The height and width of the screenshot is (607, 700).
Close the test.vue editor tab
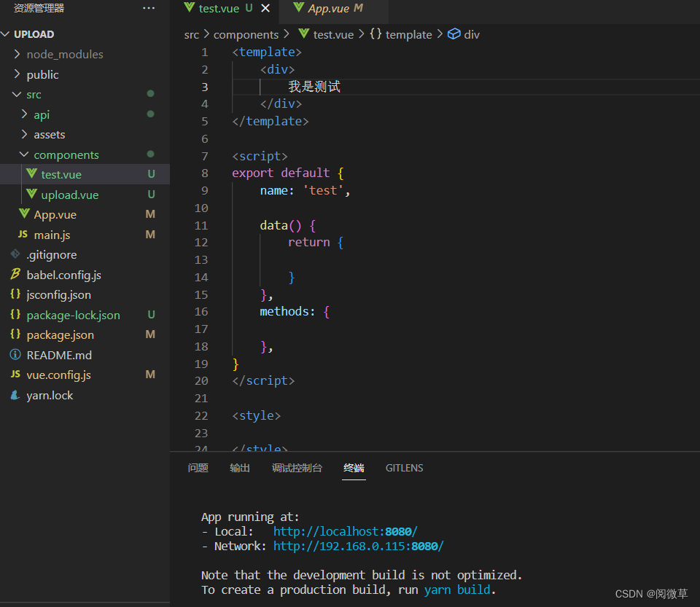pos(265,8)
